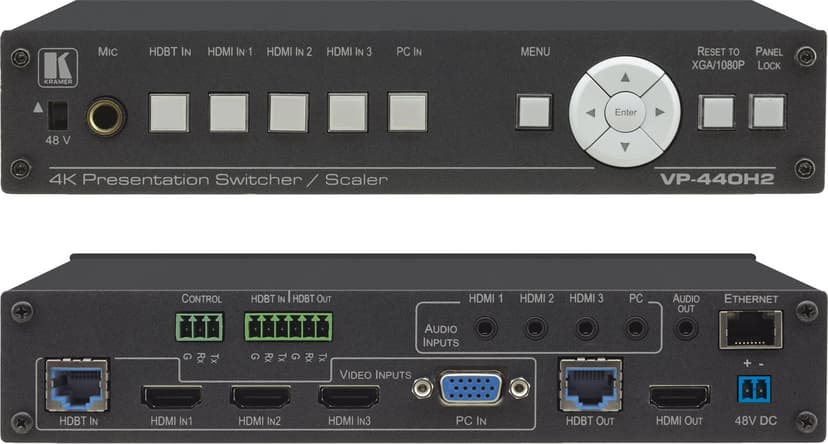This screenshot has width=828, height=444.
Task: Click the Enter button in navigation pad
Action: click(x=625, y=112)
